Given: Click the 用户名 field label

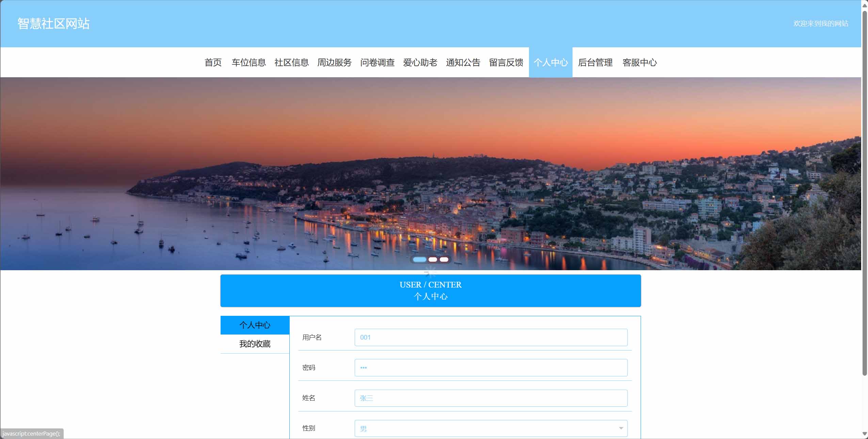Looking at the screenshot, I should (x=312, y=337).
